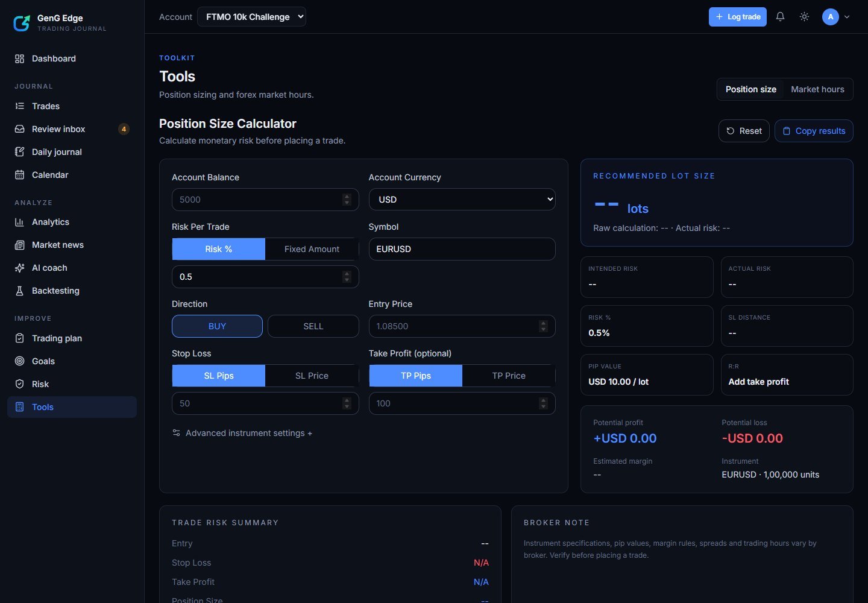The height and width of the screenshot is (603, 868).
Task: Toggle light theme sun icon
Action: tap(804, 17)
